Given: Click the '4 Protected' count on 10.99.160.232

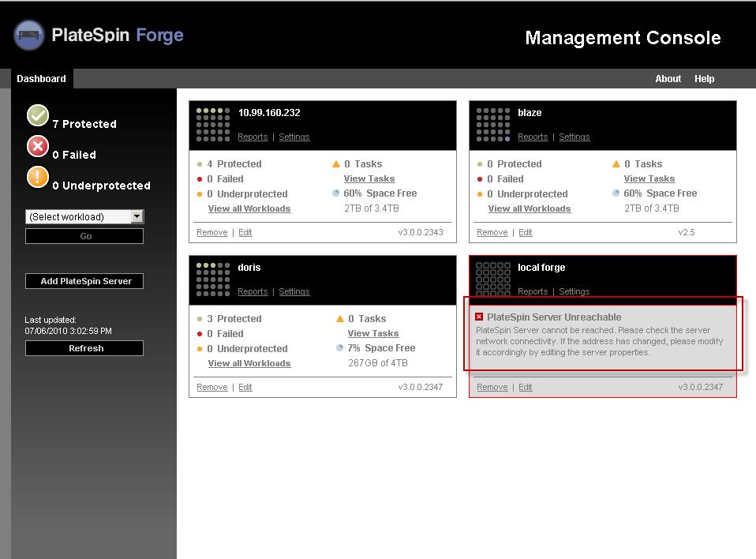Looking at the screenshot, I should pyautogui.click(x=234, y=164).
